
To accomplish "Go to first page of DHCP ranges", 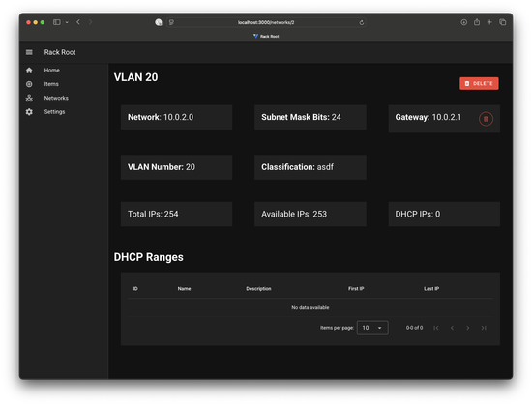I will (436, 328).
